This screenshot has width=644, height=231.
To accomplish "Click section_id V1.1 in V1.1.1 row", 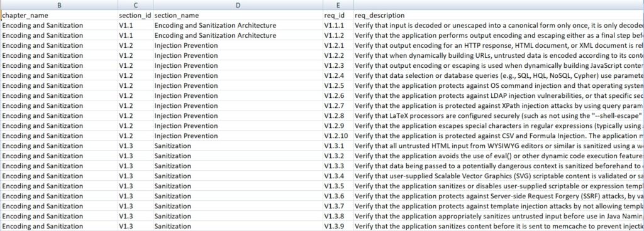I will [136, 25].
